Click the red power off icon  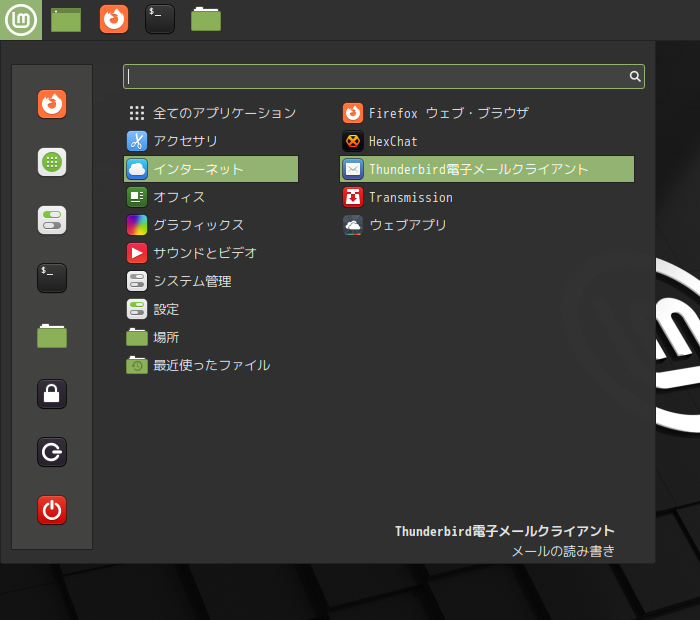coord(52,510)
